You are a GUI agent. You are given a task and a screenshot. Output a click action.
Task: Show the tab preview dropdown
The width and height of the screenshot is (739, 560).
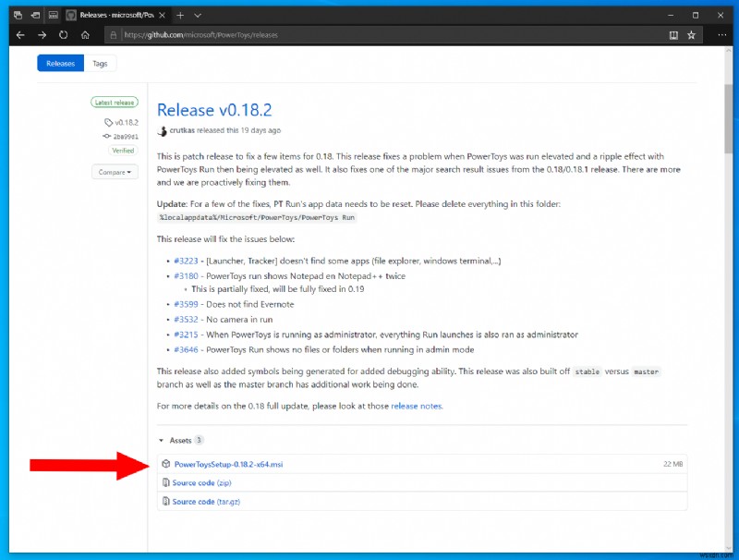pos(198,15)
